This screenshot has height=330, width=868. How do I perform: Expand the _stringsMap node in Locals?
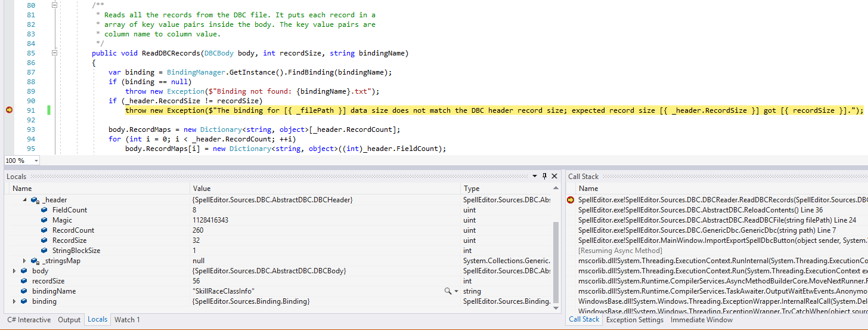click(x=25, y=261)
